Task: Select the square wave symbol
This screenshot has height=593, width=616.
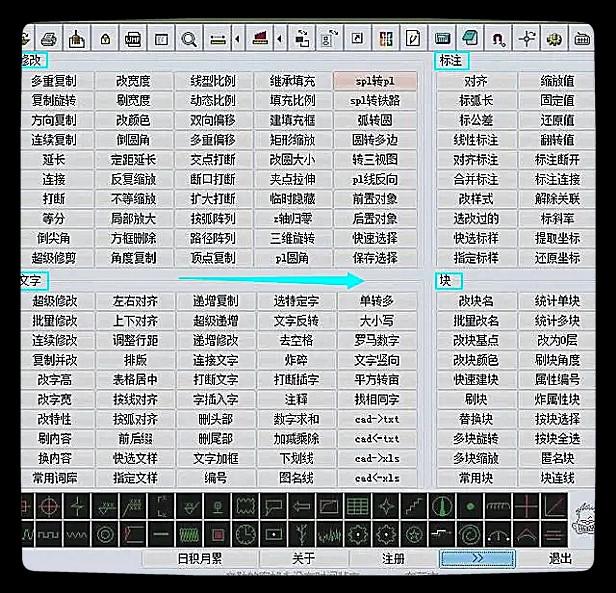Action: coord(49,534)
